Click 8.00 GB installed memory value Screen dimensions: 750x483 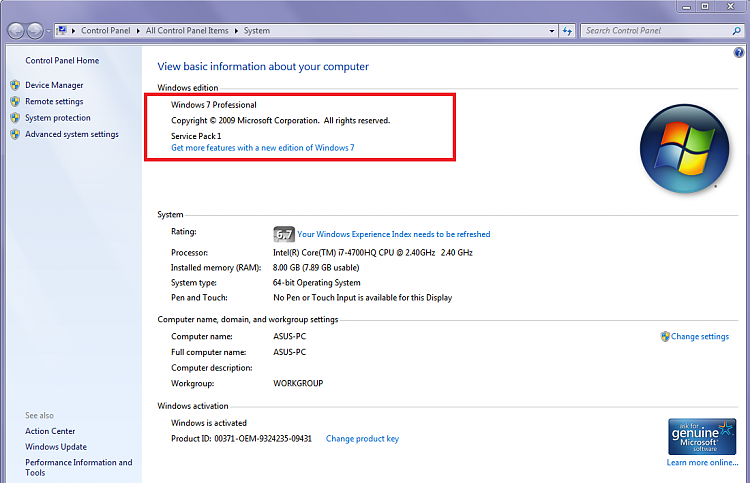(x=316, y=267)
